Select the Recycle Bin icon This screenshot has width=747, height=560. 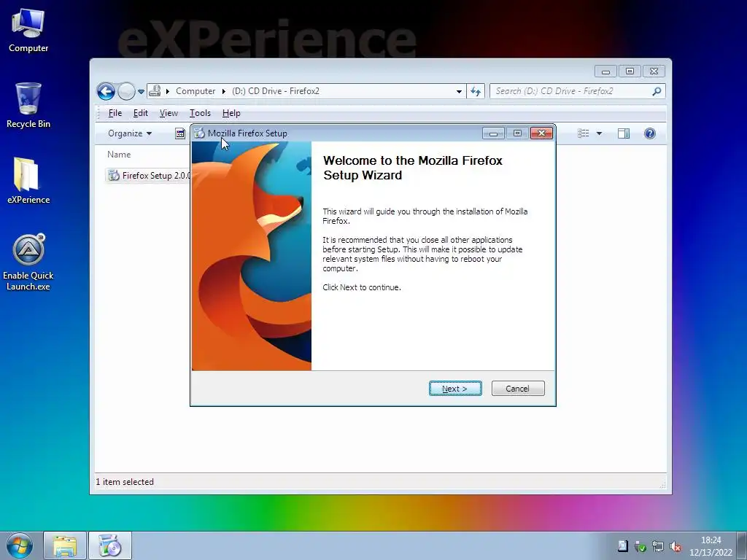click(28, 106)
